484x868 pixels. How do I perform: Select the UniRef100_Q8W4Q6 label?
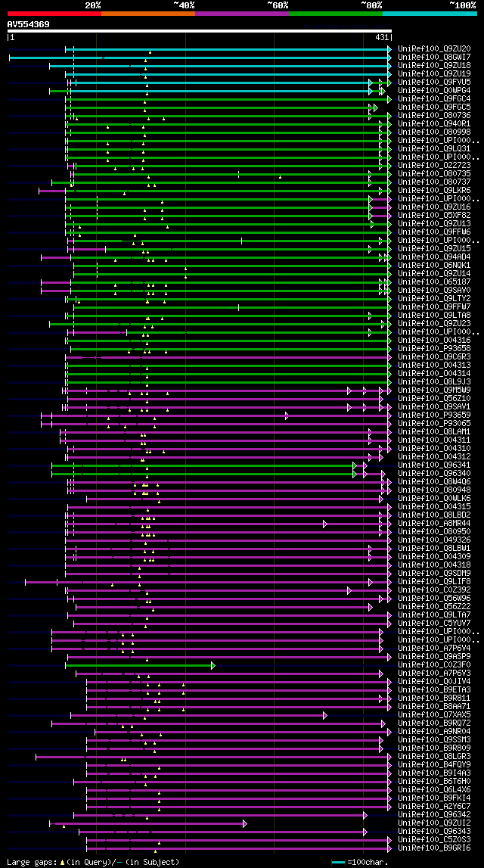pyautogui.click(x=434, y=481)
